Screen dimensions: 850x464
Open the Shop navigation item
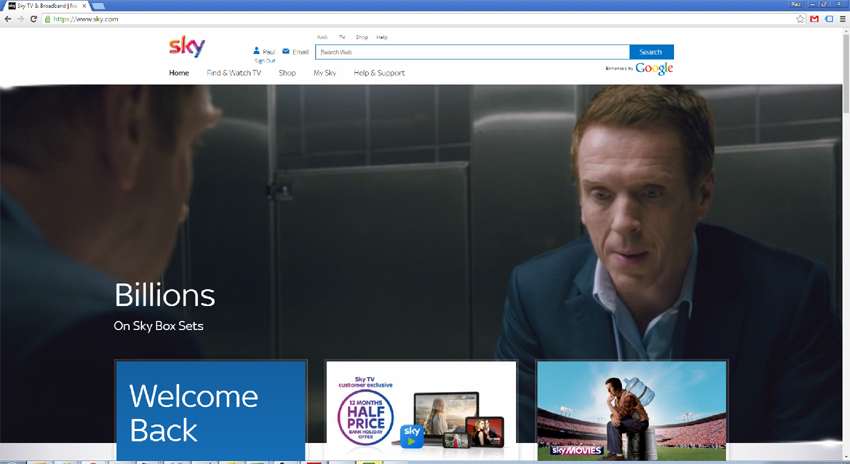(287, 73)
